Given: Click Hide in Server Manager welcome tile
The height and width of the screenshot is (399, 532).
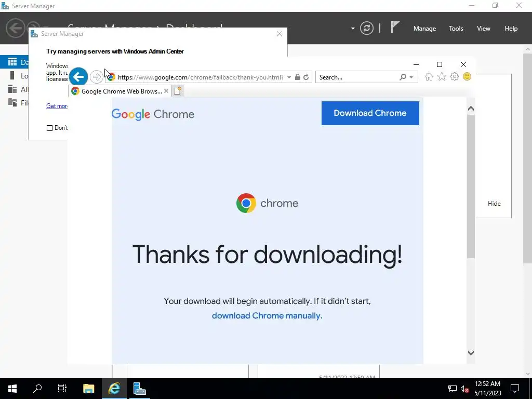Looking at the screenshot, I should coord(494,204).
